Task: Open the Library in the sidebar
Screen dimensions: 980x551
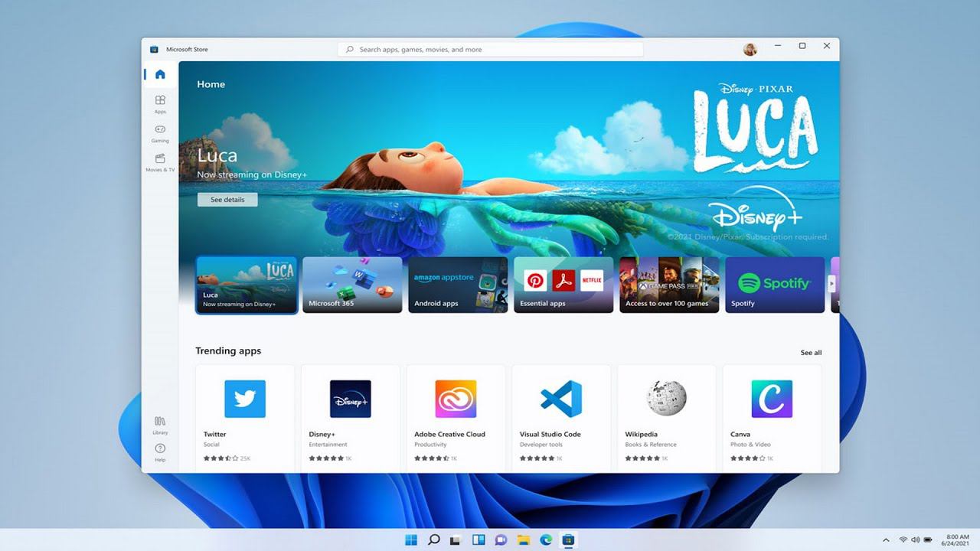Action: pyautogui.click(x=160, y=425)
